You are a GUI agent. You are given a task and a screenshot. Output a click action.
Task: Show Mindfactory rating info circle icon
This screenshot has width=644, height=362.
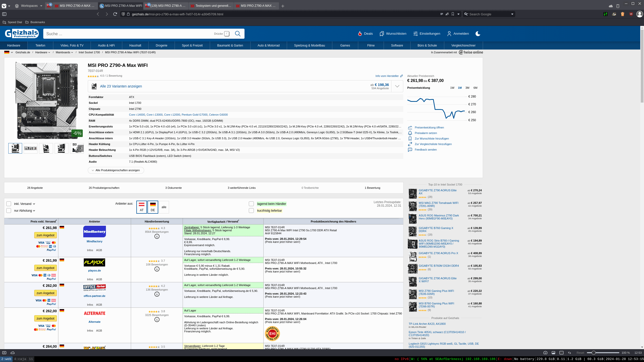(x=157, y=236)
